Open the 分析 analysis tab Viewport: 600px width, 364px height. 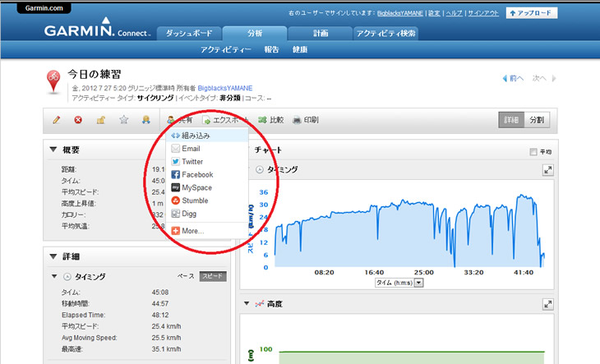(255, 33)
